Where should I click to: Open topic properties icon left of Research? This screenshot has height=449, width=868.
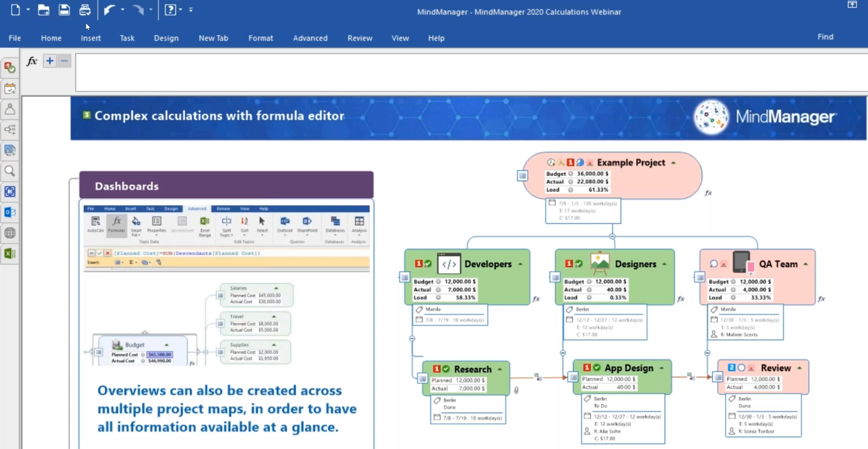pyautogui.click(x=423, y=379)
